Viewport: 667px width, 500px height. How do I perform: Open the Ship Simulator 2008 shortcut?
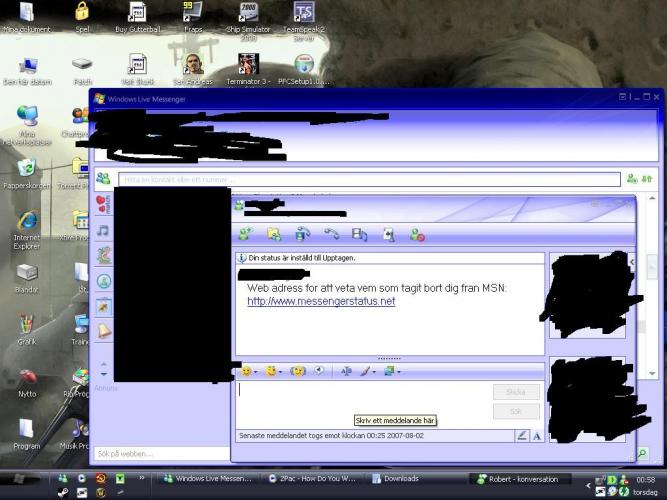(x=248, y=20)
